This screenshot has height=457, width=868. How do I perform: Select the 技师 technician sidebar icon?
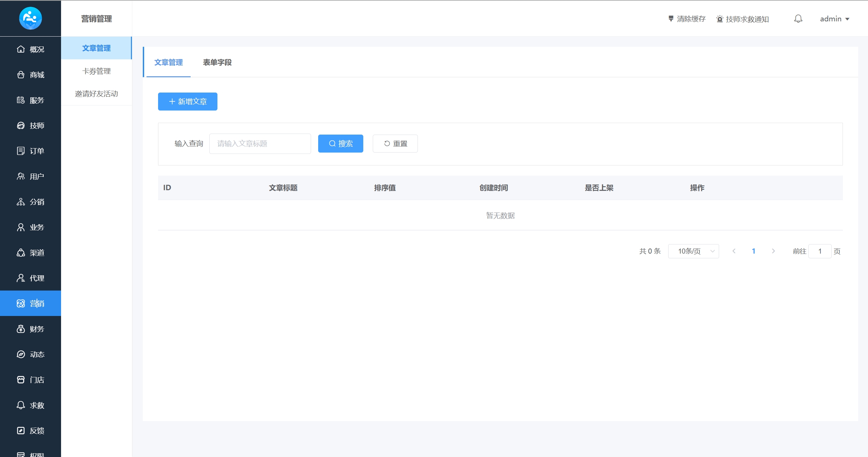pos(21,125)
